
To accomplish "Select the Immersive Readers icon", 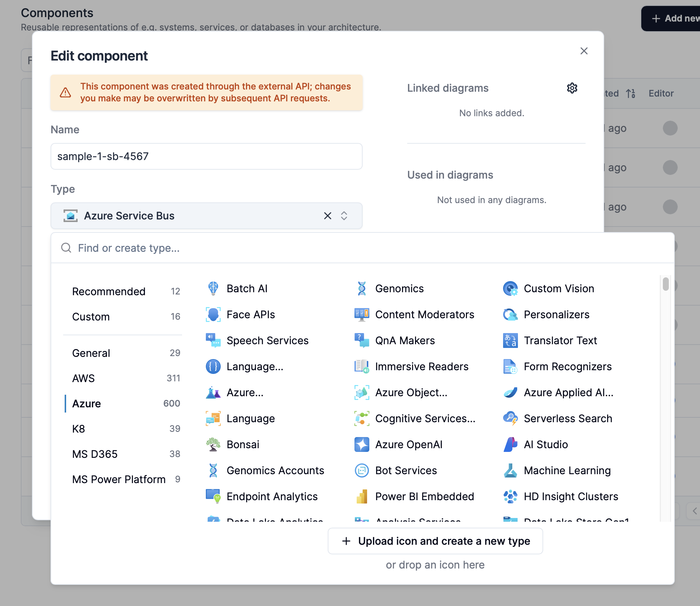I will pyautogui.click(x=362, y=366).
